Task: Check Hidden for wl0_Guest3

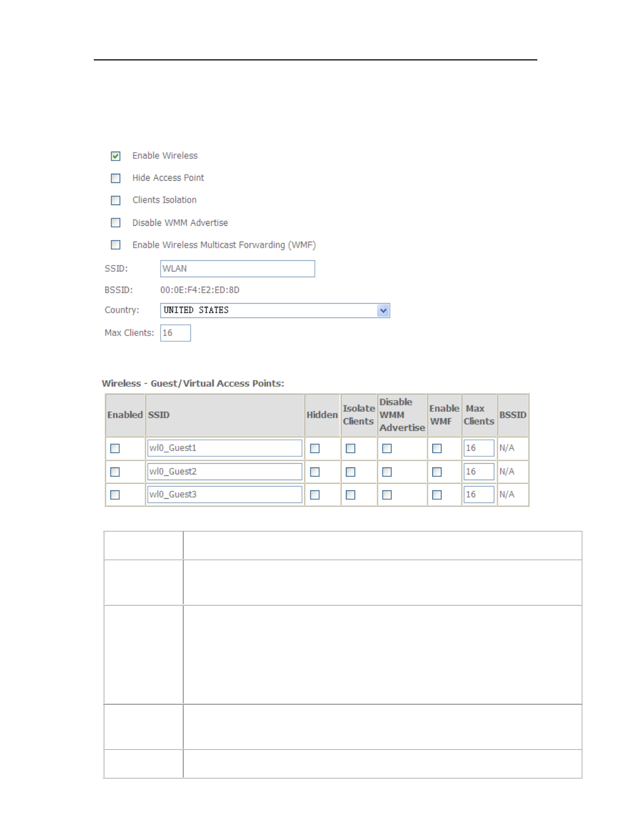Action: [315, 494]
